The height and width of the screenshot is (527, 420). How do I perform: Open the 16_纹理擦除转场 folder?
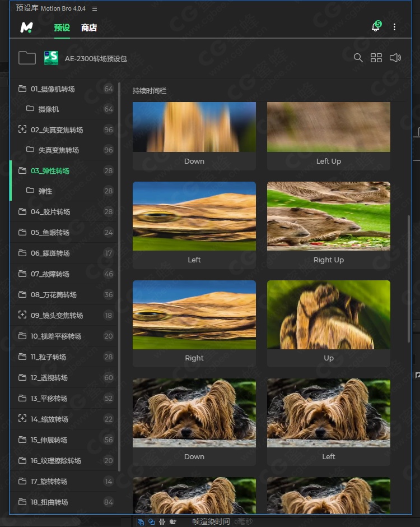(x=64, y=460)
